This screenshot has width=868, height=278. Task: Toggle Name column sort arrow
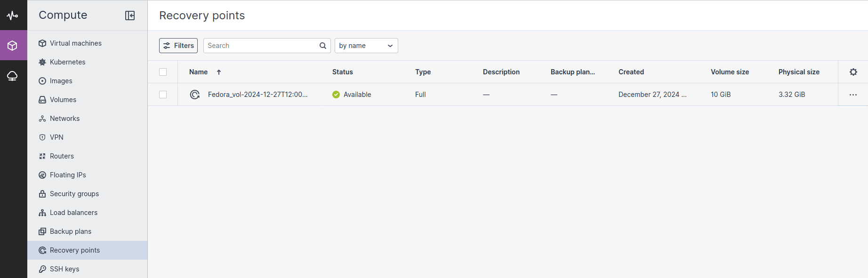tap(219, 72)
